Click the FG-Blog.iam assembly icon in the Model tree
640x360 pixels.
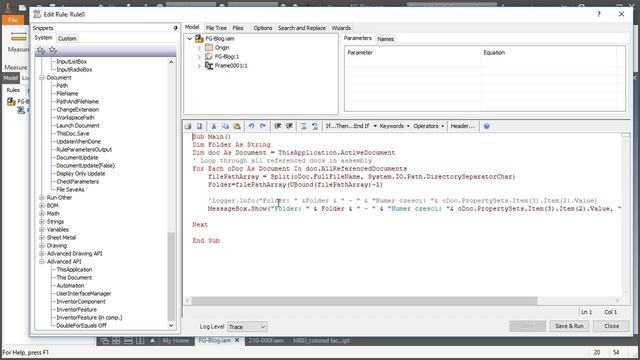199,38
